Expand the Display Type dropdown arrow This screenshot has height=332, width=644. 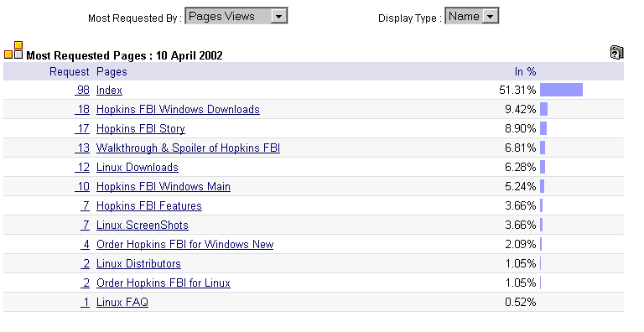pos(490,17)
